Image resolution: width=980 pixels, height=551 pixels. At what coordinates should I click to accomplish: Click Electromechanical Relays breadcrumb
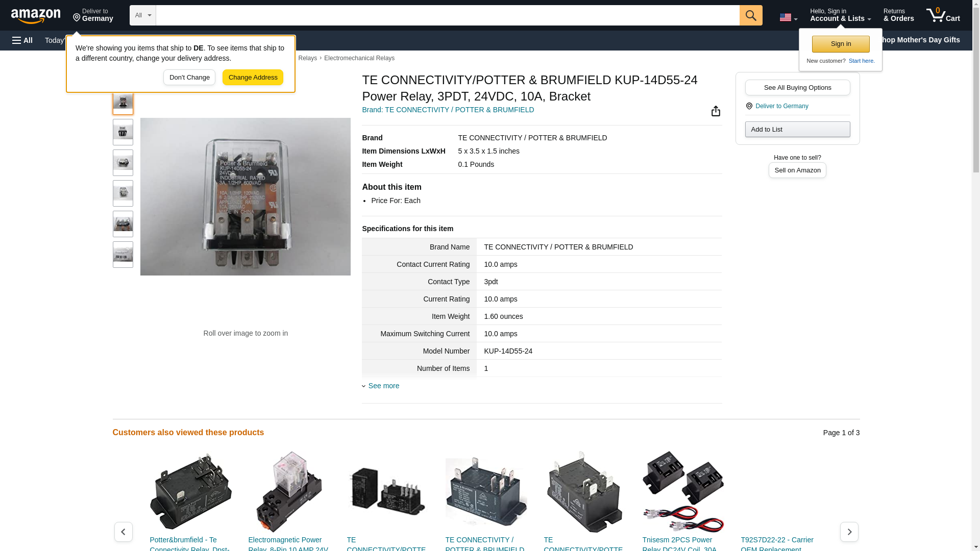tap(359, 58)
